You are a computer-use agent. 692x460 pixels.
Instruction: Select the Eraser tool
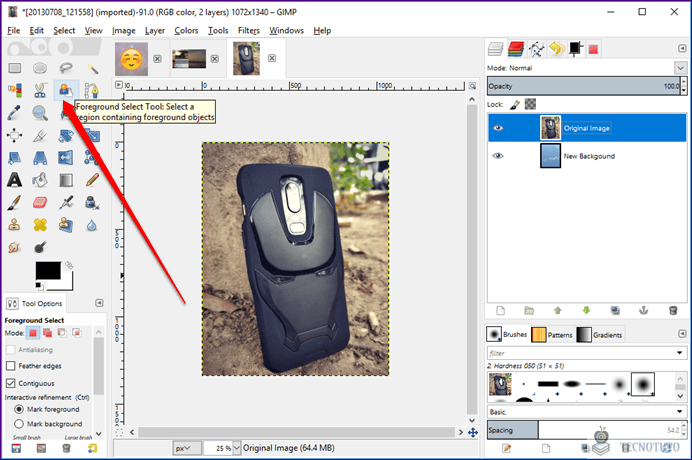[40, 203]
